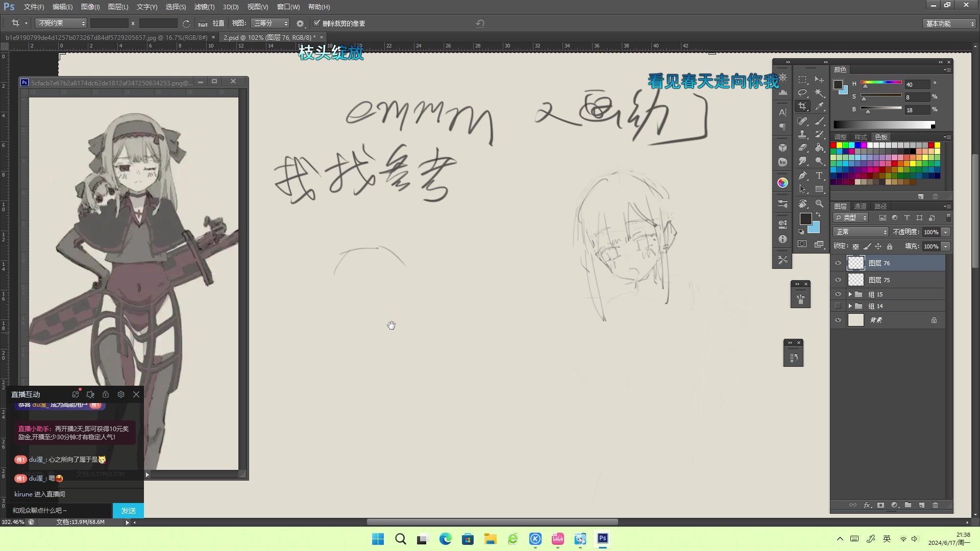Select the Dodge tool
The width and height of the screenshot is (980, 551).
click(819, 161)
